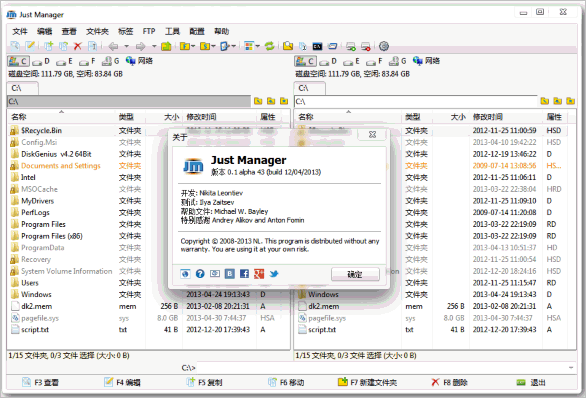Open command line history dropdown at bottom right
The image size is (586, 398).
click(571, 368)
